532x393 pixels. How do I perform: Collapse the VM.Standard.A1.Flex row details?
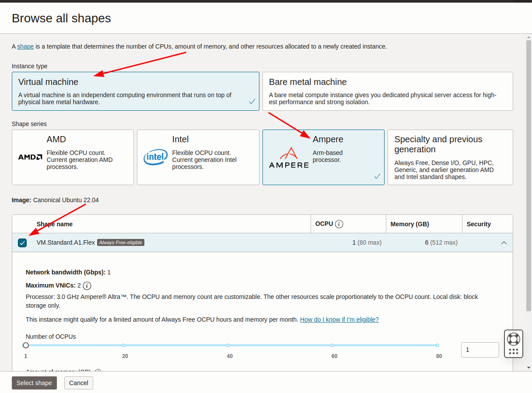click(504, 243)
